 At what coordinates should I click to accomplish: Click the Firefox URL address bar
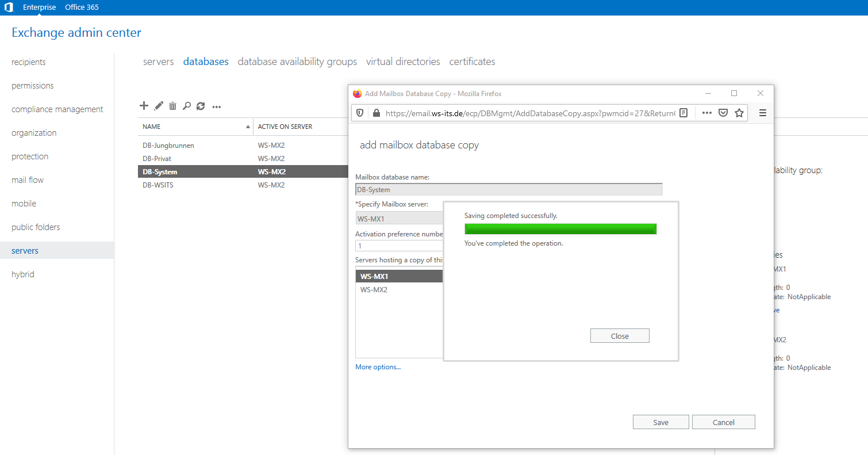coord(530,113)
